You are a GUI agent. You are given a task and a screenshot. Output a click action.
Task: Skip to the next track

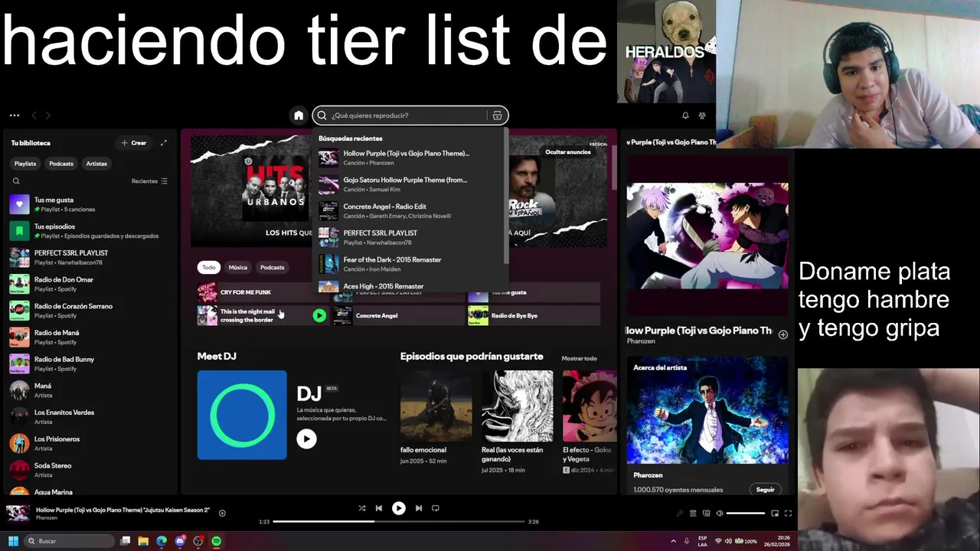pos(419,508)
